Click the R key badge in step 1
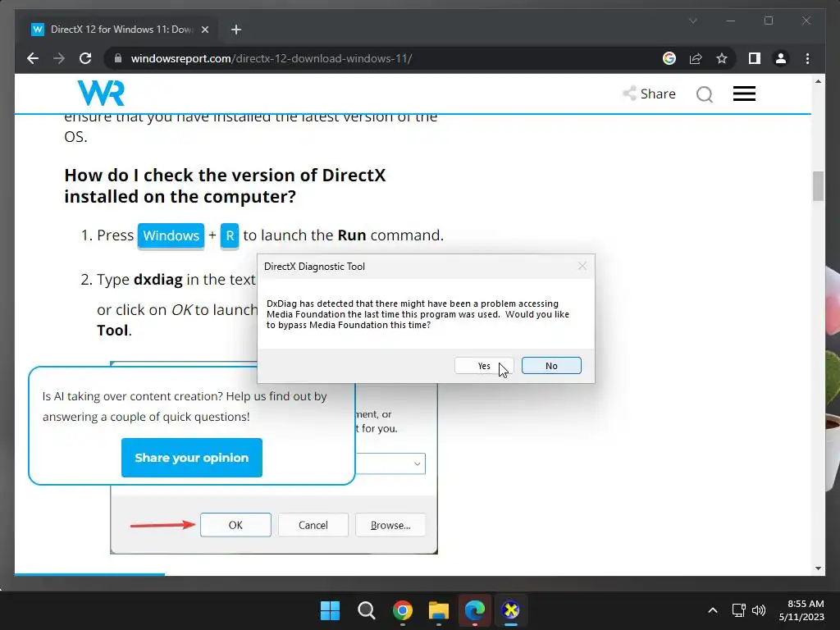Viewport: 840px width, 630px height. pos(230,235)
